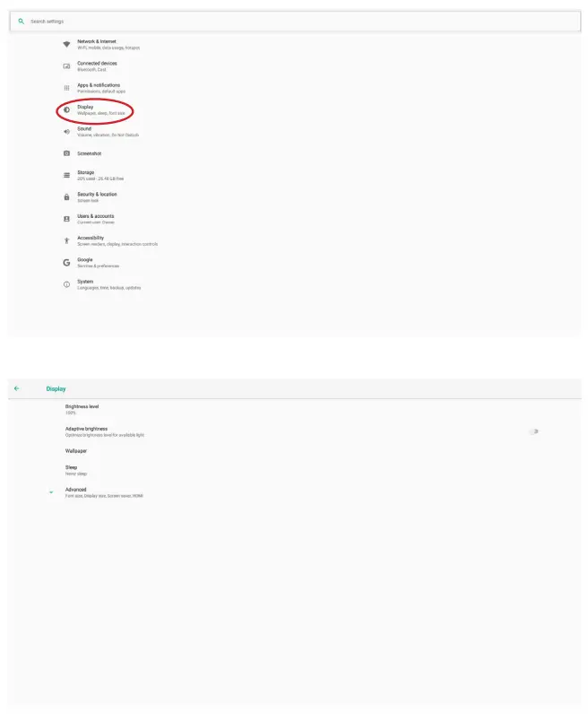Click the Google G icon
Image resolution: width=588 pixels, height=714 pixels.
pyautogui.click(x=66, y=262)
